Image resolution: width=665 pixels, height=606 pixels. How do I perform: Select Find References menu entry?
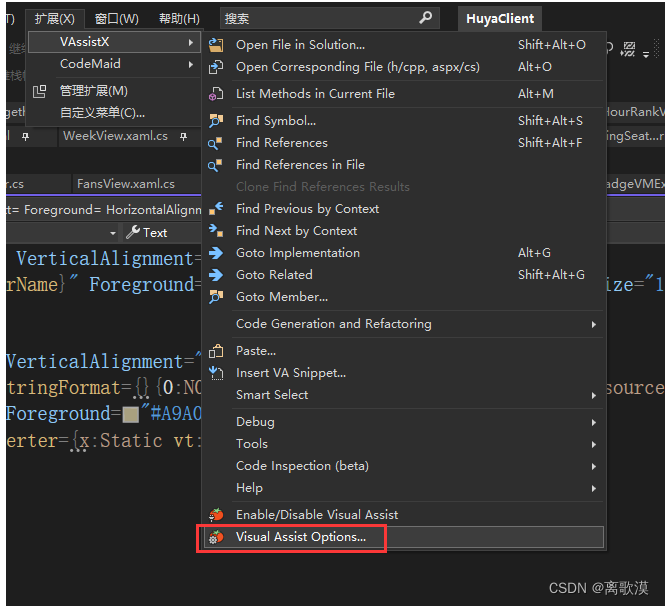[404, 143]
